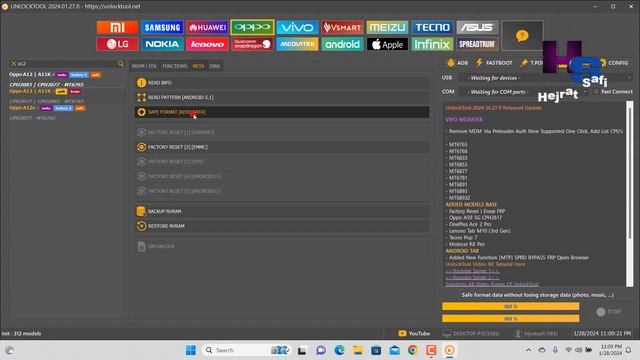Select the MediaTek brand logo
The height and width of the screenshot is (360, 640).
pos(297,44)
